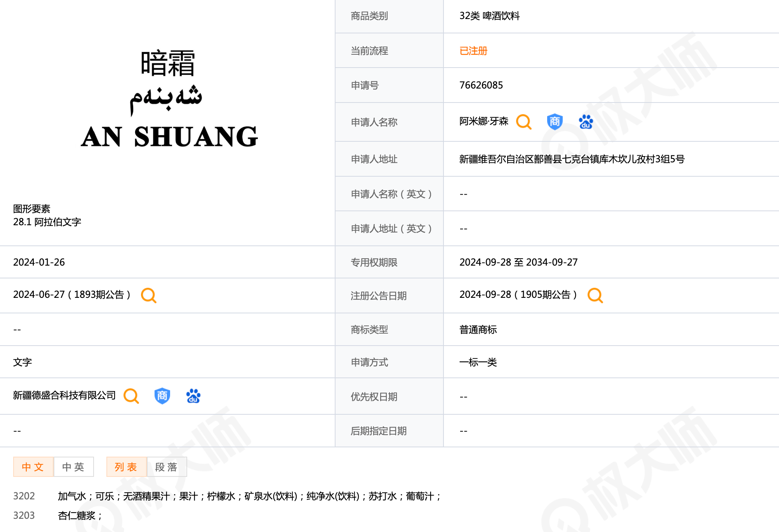Click search icon next to applicant 阿米娜·牙森
This screenshot has height=532, width=779.
[x=523, y=122]
